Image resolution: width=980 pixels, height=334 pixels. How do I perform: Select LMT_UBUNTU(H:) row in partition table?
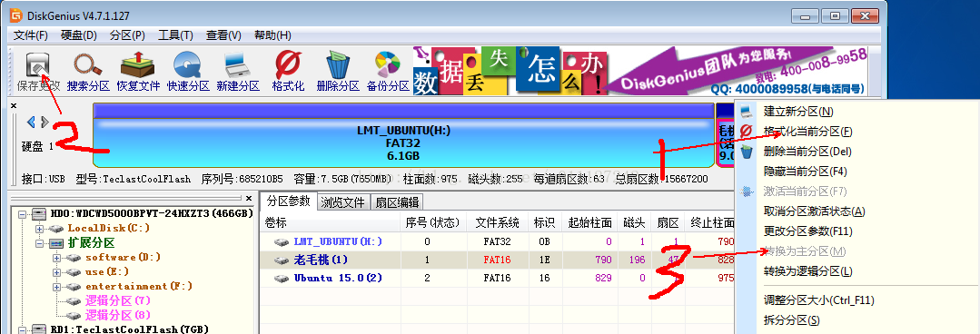click(x=498, y=241)
